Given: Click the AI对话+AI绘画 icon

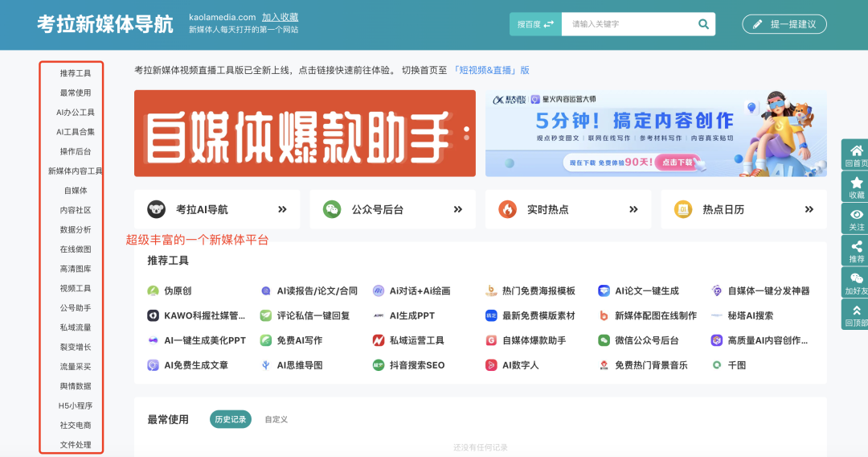Looking at the screenshot, I should [378, 290].
